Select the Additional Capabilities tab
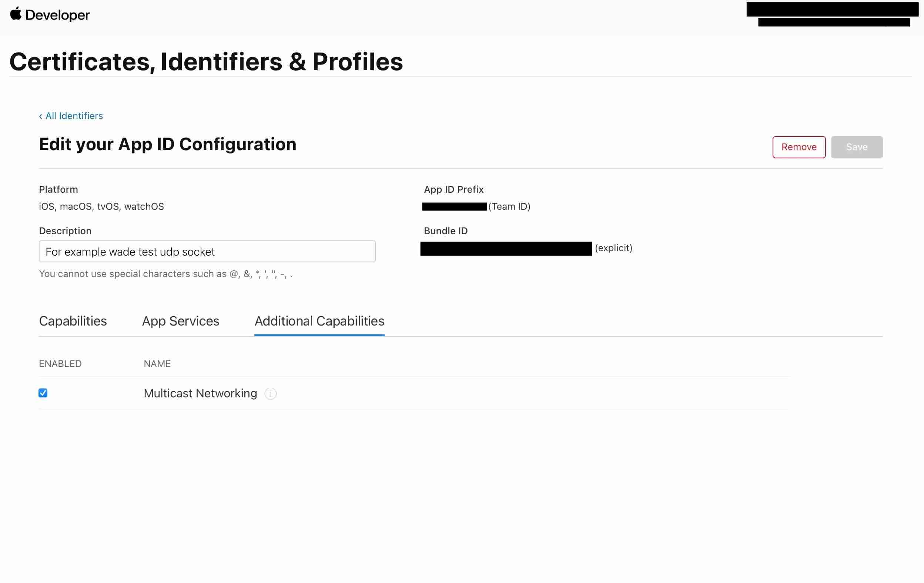Viewport: 924px width, 583px height. [319, 321]
